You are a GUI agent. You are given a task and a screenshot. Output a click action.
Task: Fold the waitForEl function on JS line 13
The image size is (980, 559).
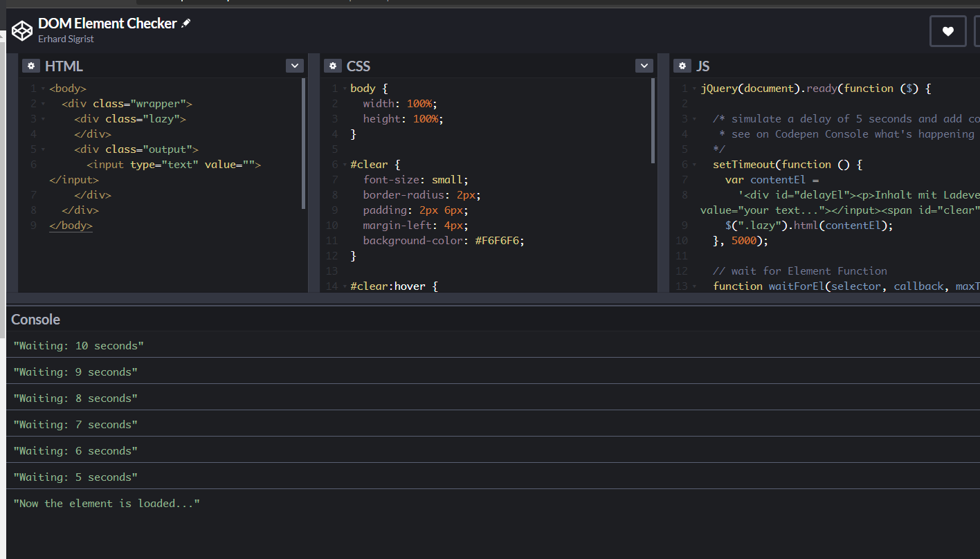(x=694, y=286)
